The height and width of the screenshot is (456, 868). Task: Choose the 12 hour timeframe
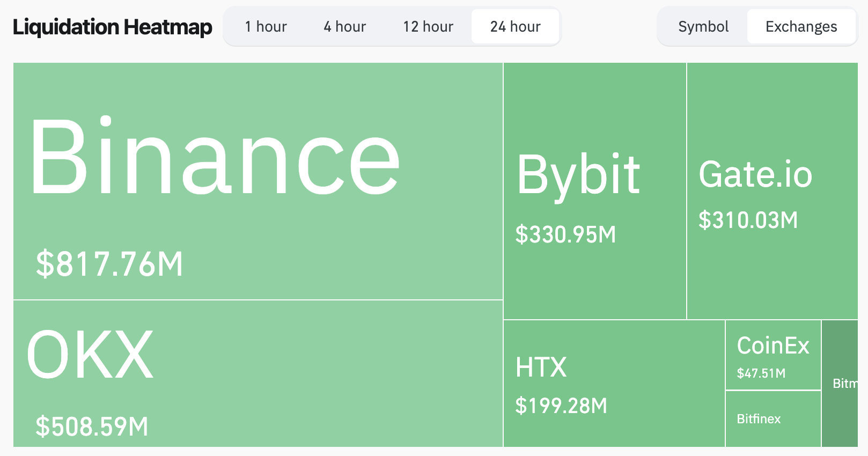[x=428, y=27]
